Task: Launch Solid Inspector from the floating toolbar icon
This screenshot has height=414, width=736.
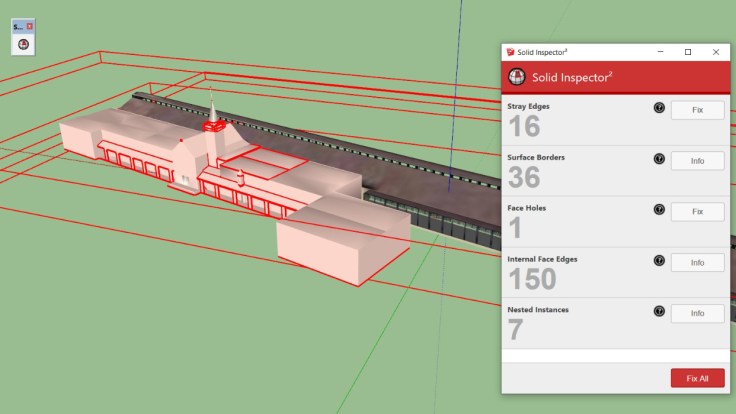Action: (x=23, y=44)
